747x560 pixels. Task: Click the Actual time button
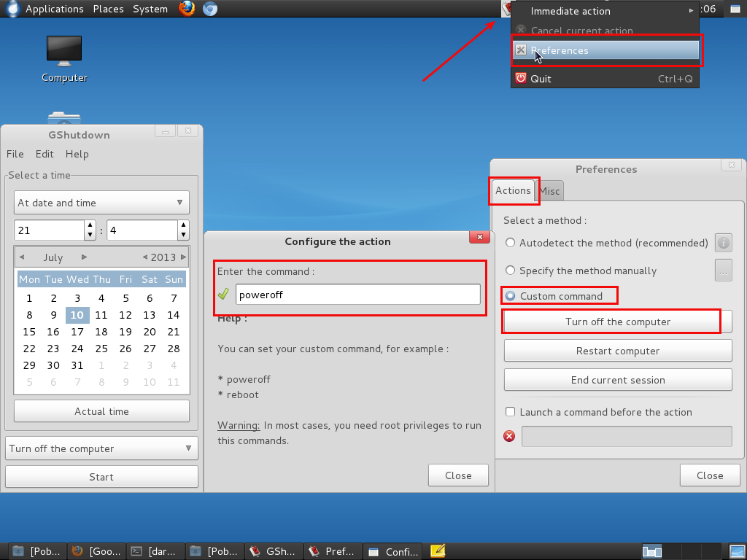pos(101,411)
